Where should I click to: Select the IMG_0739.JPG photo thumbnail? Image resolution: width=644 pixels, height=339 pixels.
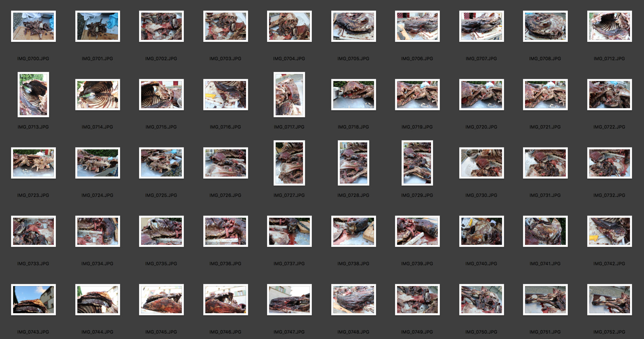point(417,231)
